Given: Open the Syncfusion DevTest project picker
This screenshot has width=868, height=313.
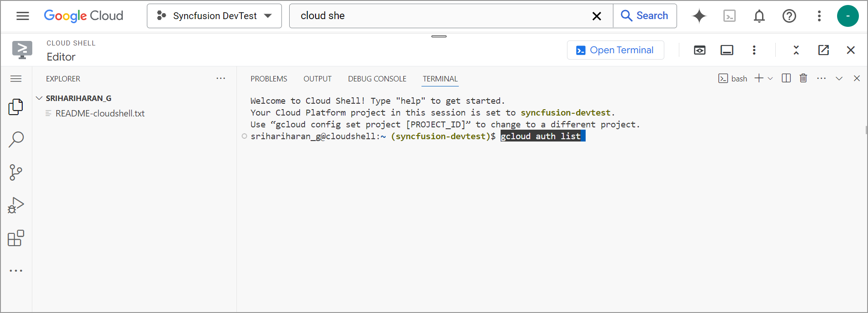Looking at the screenshot, I should [214, 16].
